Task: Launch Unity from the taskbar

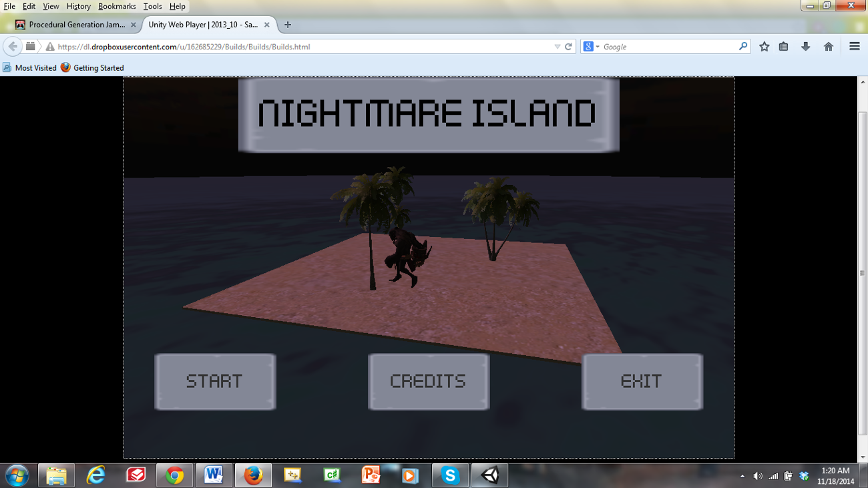Action: (x=489, y=476)
